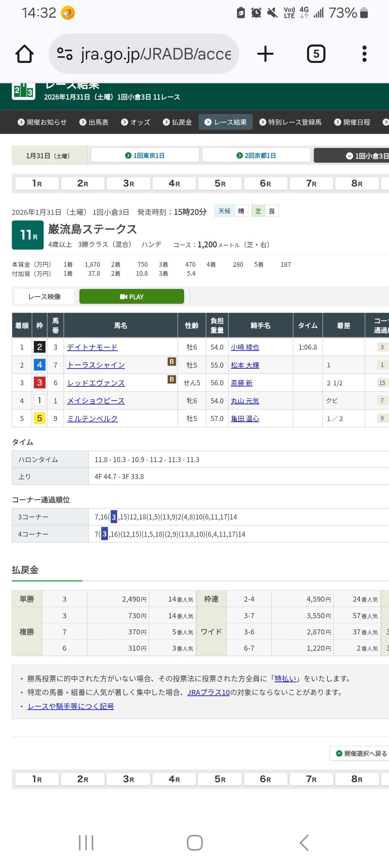Open a new browser tab with plus icon
The image size is (389, 868).
(265, 54)
